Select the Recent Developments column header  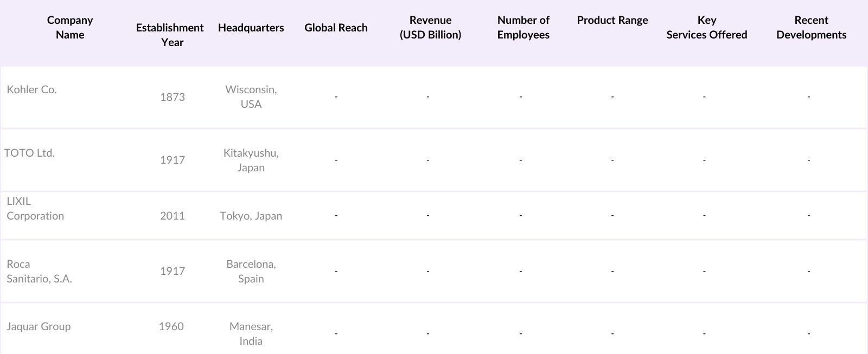(811, 28)
